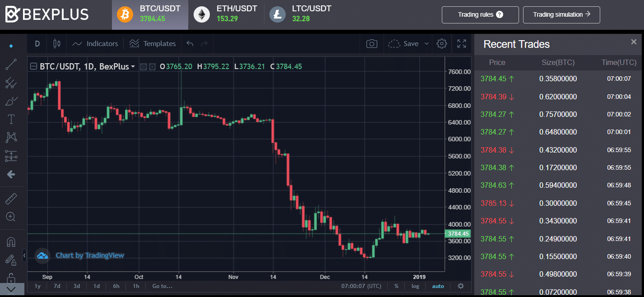Viewport: 644px width, 297px height.
Task: Select the zoom in tool
Action: [11, 217]
